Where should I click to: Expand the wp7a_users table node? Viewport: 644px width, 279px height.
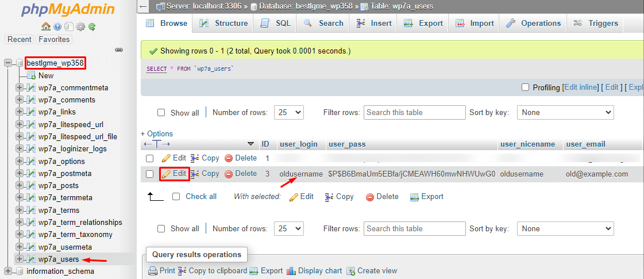(x=19, y=259)
